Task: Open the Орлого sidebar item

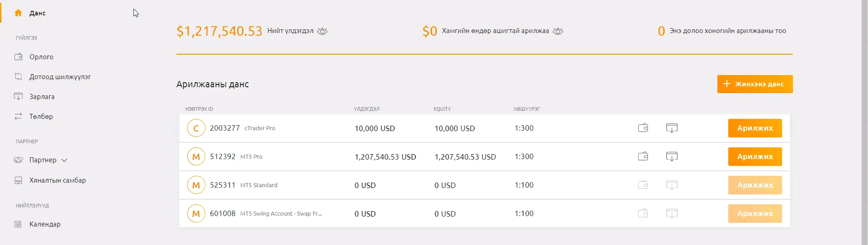Action: 41,57
